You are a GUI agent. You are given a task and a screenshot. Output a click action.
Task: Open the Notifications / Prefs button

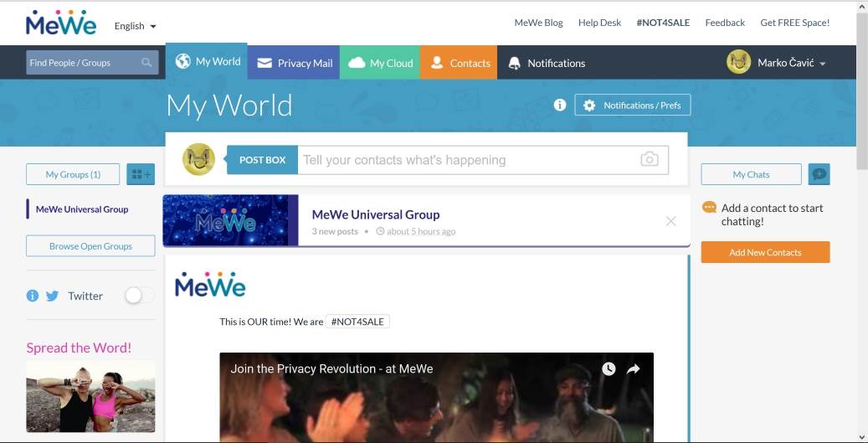633,106
